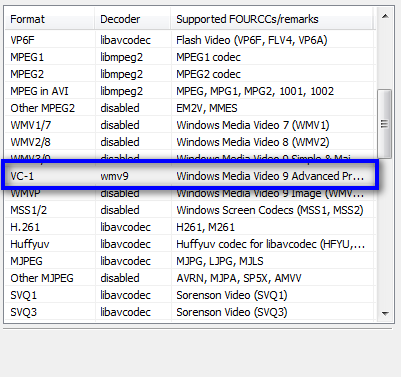Click the 'MJPG, LJPG, MJLS' remark

click(220, 261)
